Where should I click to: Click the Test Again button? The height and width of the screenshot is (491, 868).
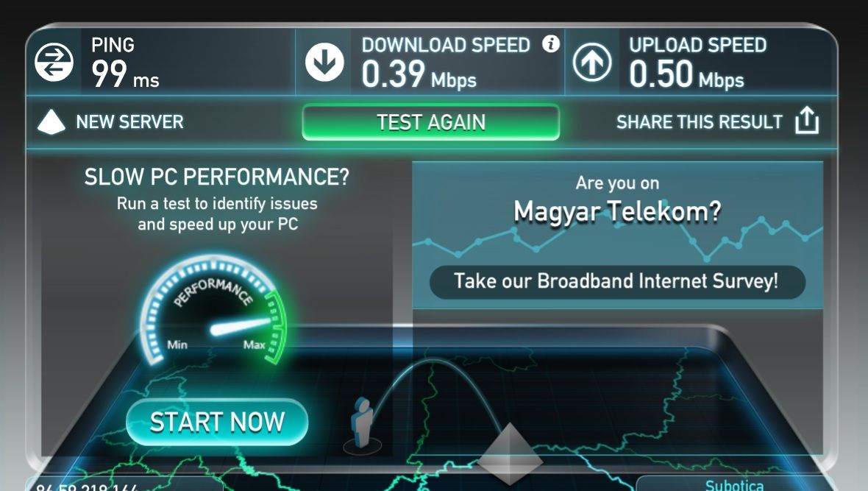coord(430,122)
